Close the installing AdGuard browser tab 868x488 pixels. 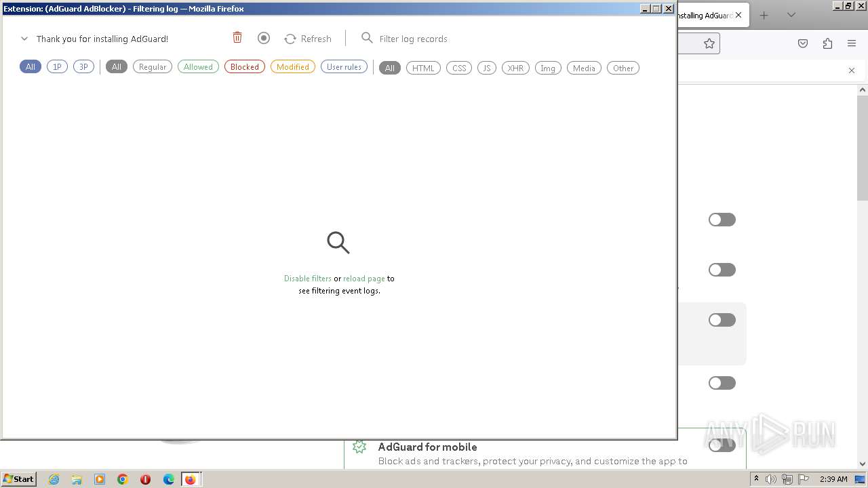click(x=738, y=15)
